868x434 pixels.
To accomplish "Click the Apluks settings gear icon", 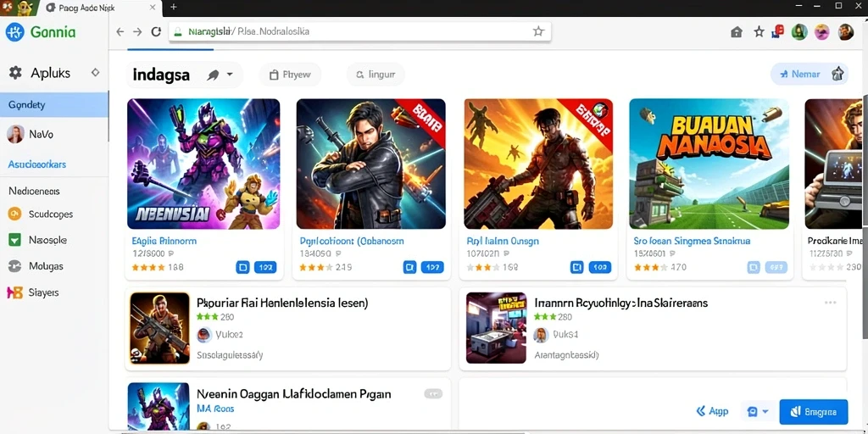I will [x=15, y=73].
